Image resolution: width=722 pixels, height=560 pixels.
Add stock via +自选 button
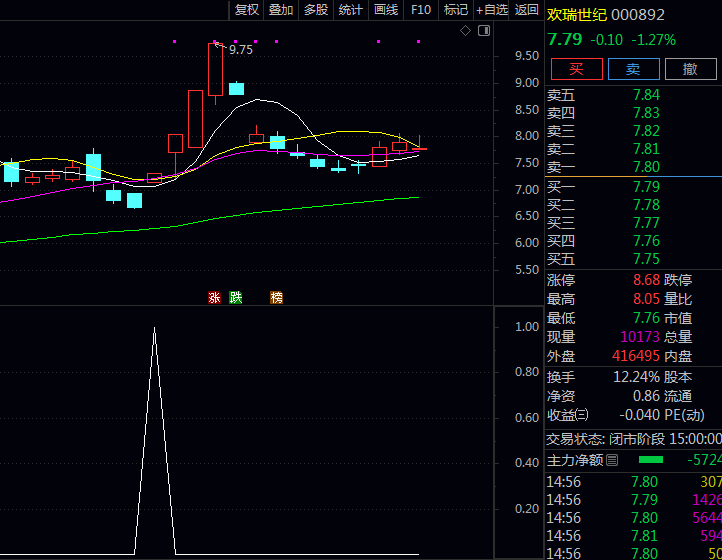point(492,10)
